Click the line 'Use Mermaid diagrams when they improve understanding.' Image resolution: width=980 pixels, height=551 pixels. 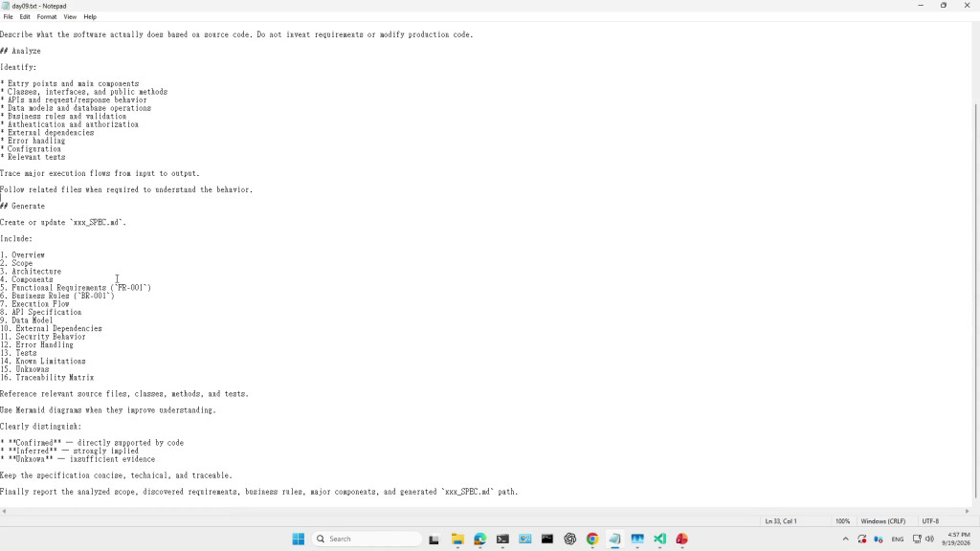[x=108, y=410]
